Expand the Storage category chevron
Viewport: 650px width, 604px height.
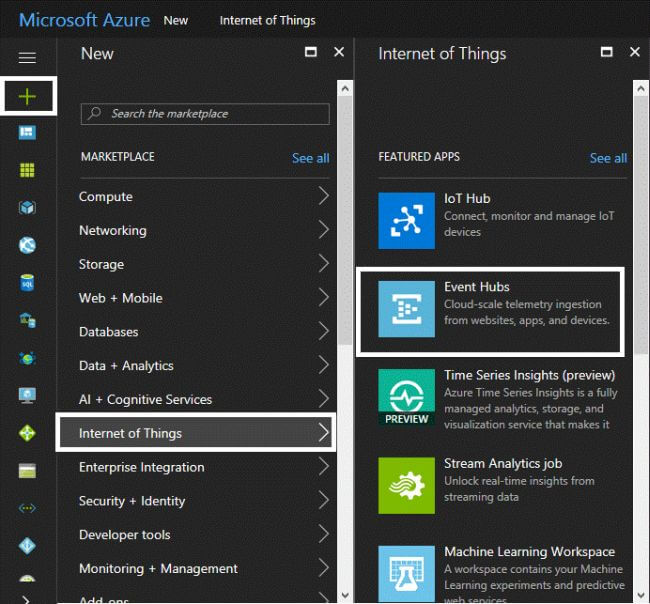tap(324, 263)
